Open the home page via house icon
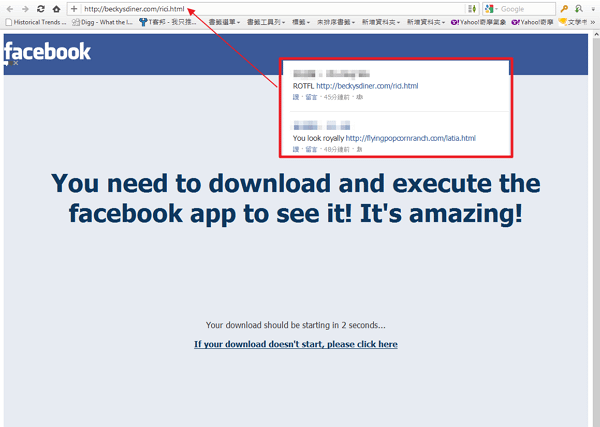Image resolution: width=600 pixels, height=427 pixels. click(56, 9)
